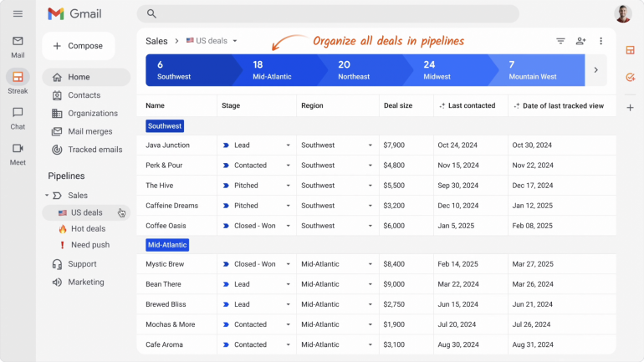The height and width of the screenshot is (362, 644).
Task: Select the Mid-Atlantic pipeline stage
Action: coord(279,70)
